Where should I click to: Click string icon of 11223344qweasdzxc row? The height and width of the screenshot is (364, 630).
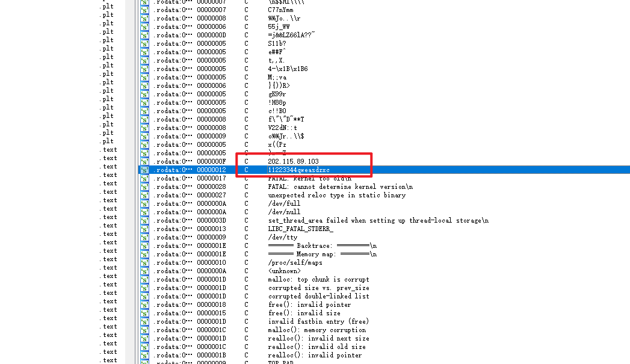[x=144, y=170]
